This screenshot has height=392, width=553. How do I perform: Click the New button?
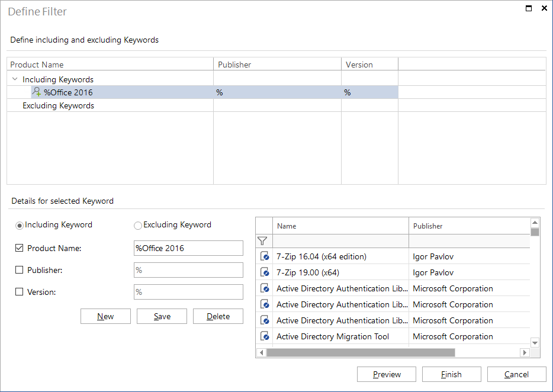(x=105, y=316)
